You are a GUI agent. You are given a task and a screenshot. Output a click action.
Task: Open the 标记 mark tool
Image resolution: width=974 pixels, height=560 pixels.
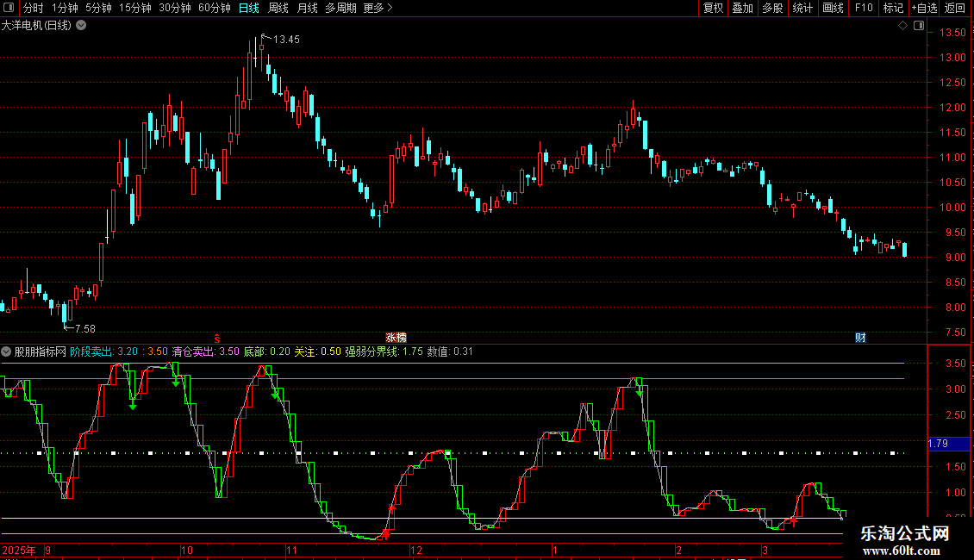tap(894, 8)
